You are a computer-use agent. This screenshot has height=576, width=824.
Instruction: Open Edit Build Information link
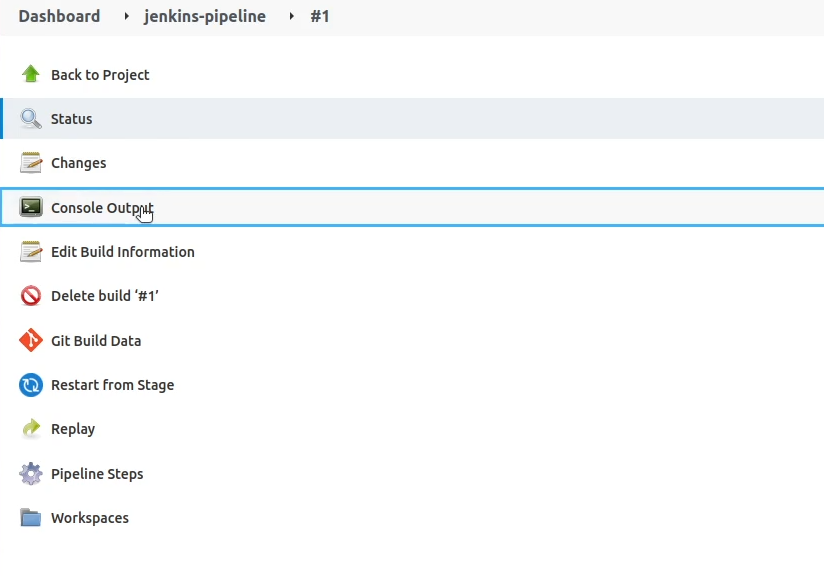tap(122, 252)
